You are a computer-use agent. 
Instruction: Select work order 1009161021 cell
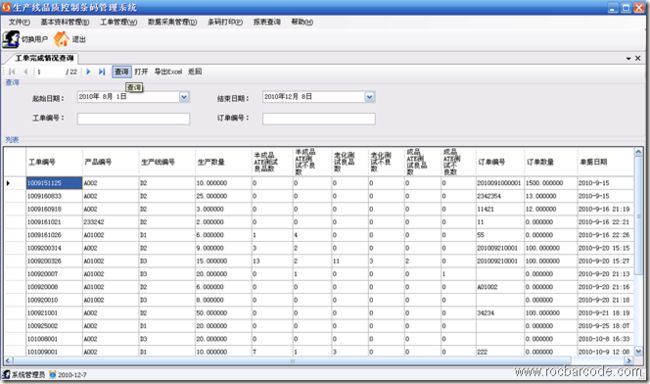pyautogui.click(x=54, y=222)
